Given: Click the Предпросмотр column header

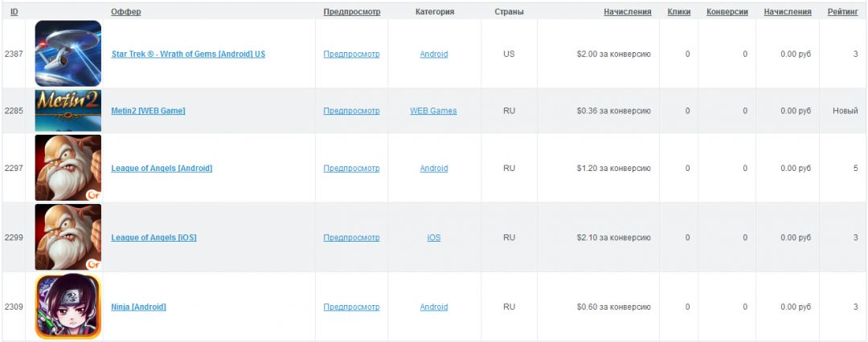Looking at the screenshot, I should pyautogui.click(x=352, y=11).
